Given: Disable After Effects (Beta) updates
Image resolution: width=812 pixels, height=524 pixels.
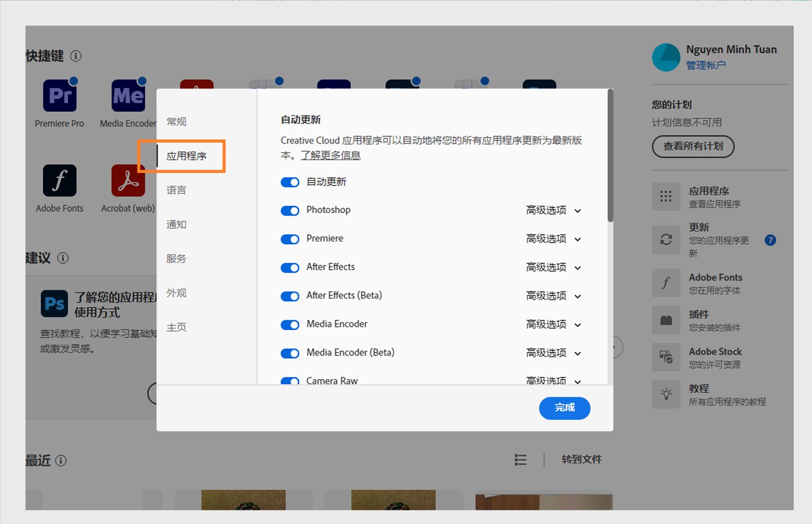Looking at the screenshot, I should [289, 296].
